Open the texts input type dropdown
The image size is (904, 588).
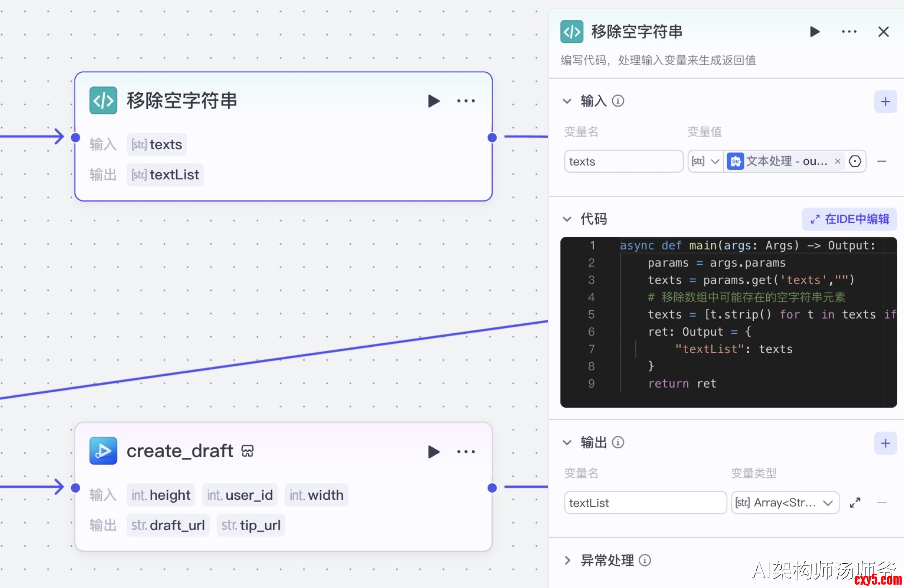click(x=706, y=161)
